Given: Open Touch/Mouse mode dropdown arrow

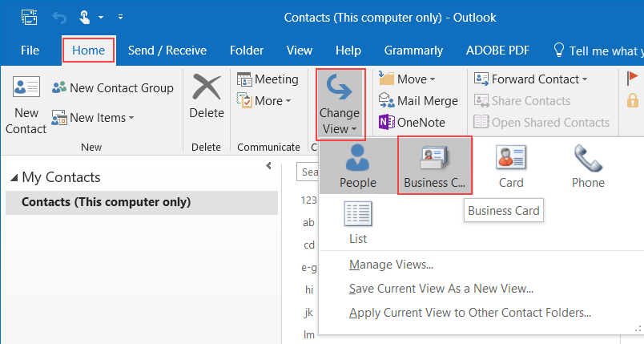Looking at the screenshot, I should (101, 18).
